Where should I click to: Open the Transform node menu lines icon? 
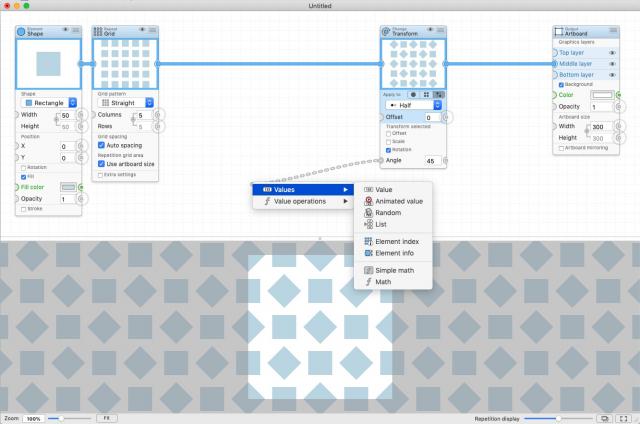(441, 30)
